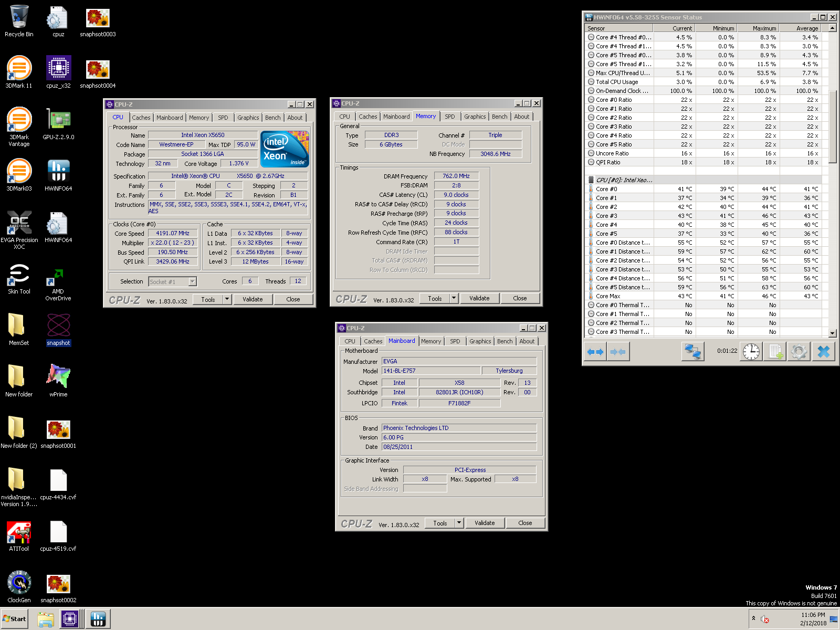This screenshot has height=630, width=840.
Task: Select the Total CPU Usage sensor row
Action: pos(703,82)
